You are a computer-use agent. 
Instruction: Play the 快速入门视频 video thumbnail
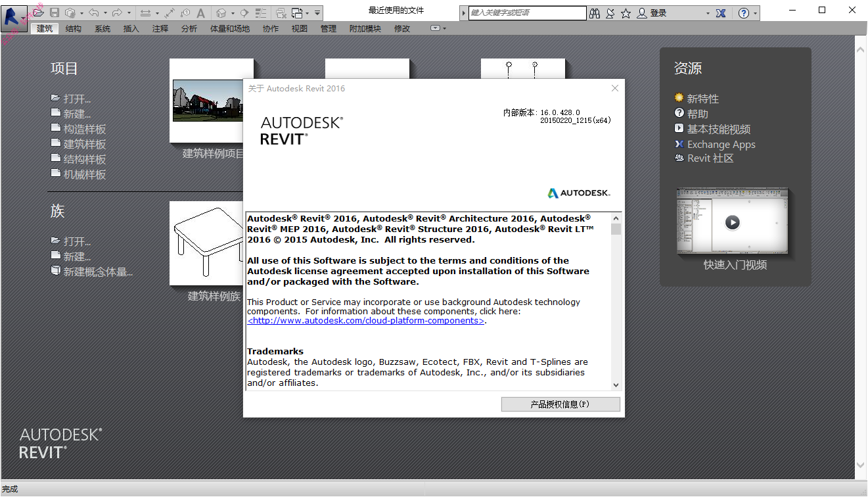coord(733,222)
